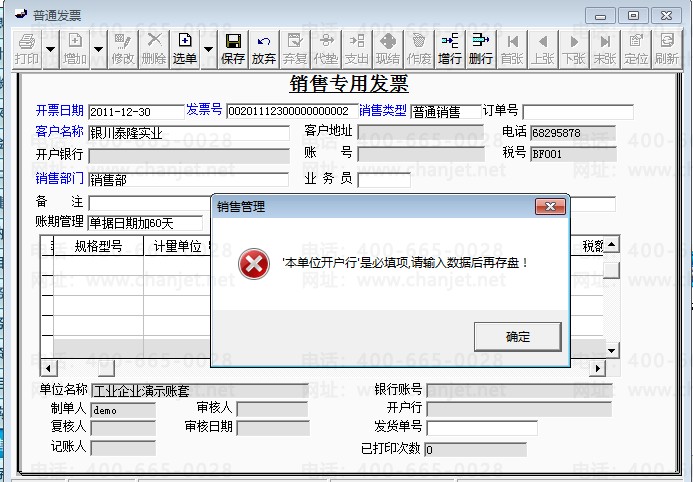Click the 修改 modify toolbar icon
Viewport: 693px width, 482px height.
click(x=123, y=49)
